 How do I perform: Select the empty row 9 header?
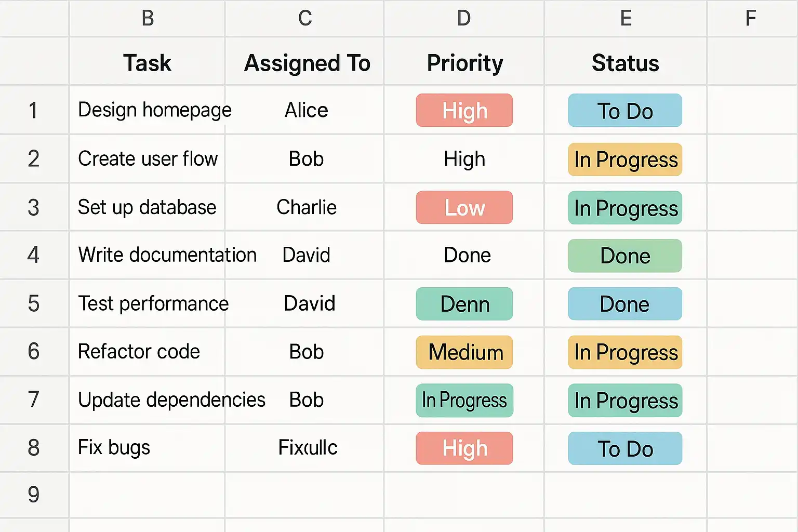pyautogui.click(x=34, y=495)
